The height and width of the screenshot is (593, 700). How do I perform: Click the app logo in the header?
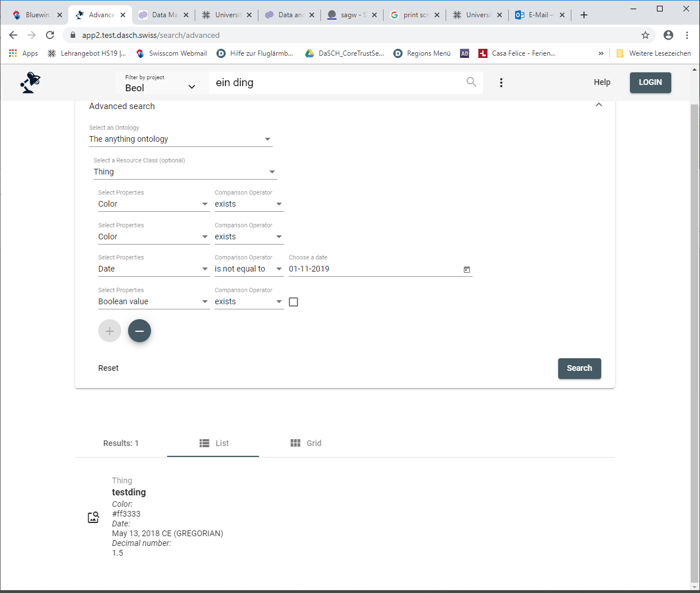(x=30, y=83)
